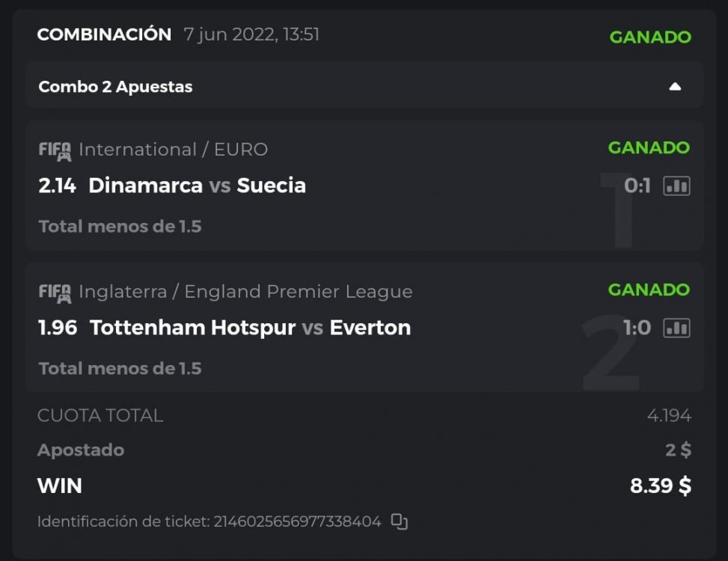The height and width of the screenshot is (561, 728).
Task: Click the International / EURO league label
Action: coord(173,150)
